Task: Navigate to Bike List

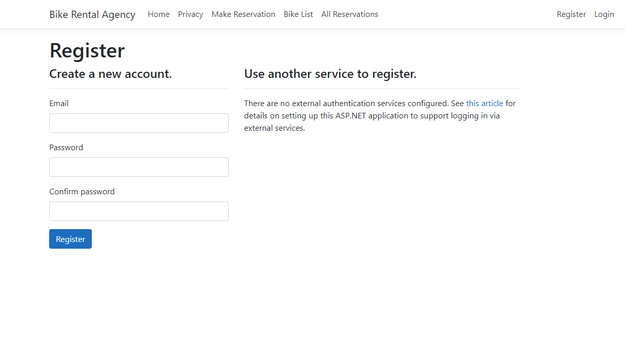Action: 298,14
